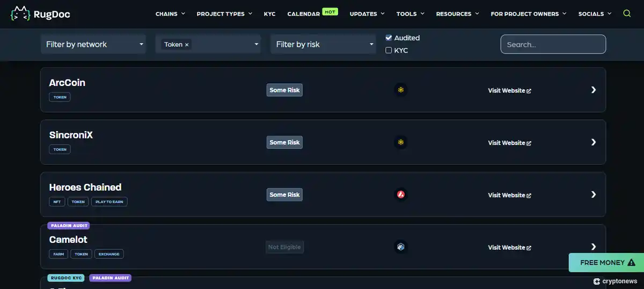Screen dimensions: 644x289
Task: Open the Calendar menu item
Action: click(x=304, y=13)
